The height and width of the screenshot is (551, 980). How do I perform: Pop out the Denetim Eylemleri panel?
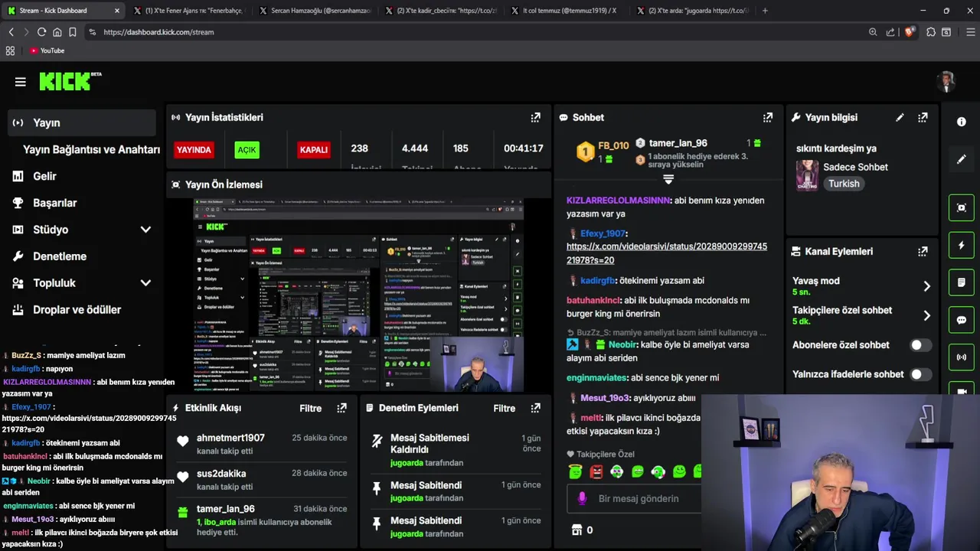point(535,408)
